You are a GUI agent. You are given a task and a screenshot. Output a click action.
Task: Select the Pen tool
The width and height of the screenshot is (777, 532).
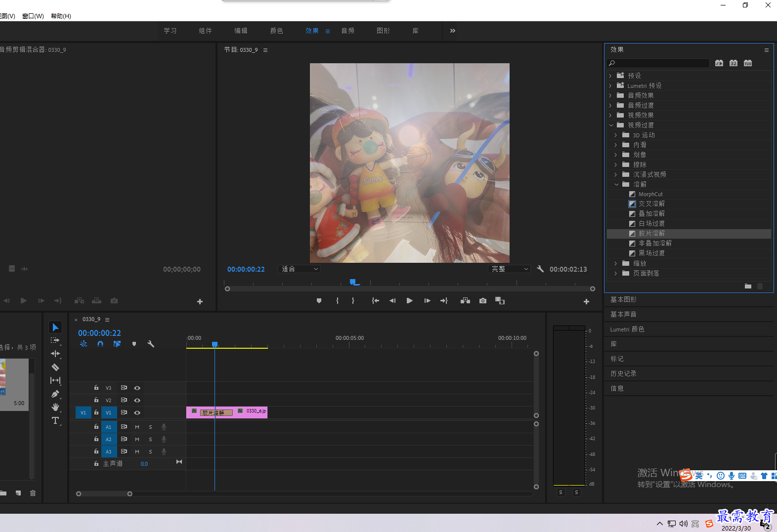55,394
